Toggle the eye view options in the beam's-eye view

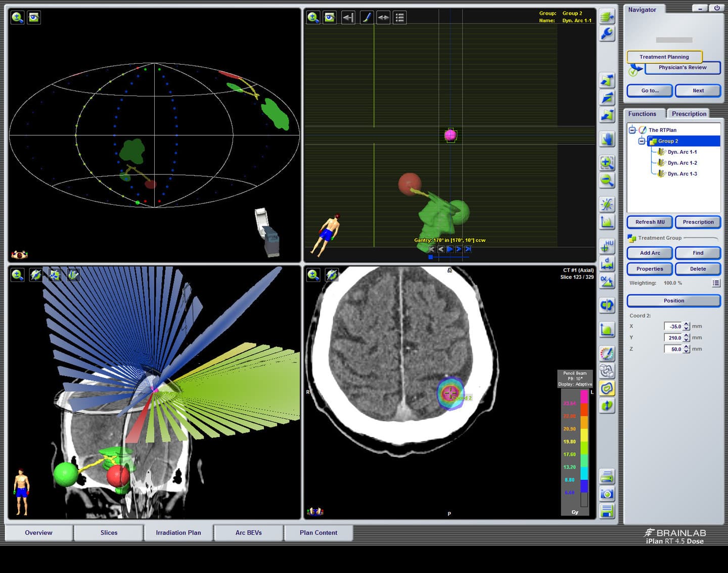pyautogui.click(x=330, y=18)
